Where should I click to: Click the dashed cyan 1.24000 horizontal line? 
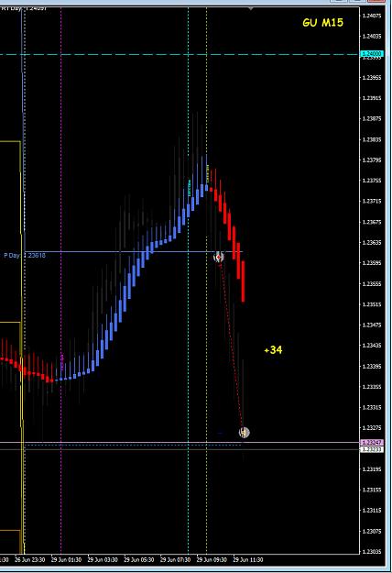[179, 54]
